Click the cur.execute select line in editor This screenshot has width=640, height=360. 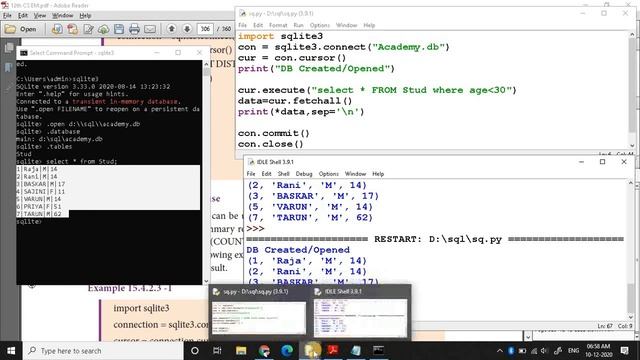377,90
